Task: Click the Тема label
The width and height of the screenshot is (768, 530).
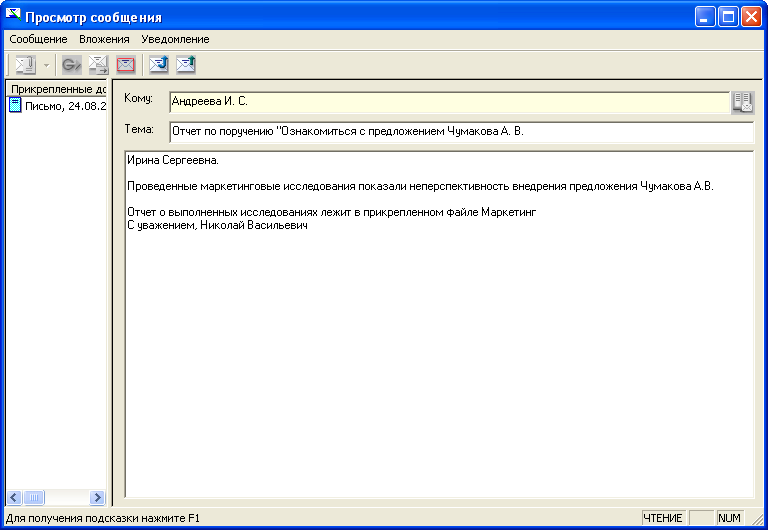Action: [139, 129]
